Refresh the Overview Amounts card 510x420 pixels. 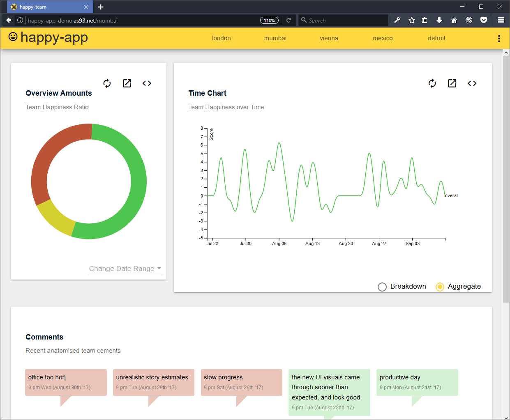tap(107, 83)
